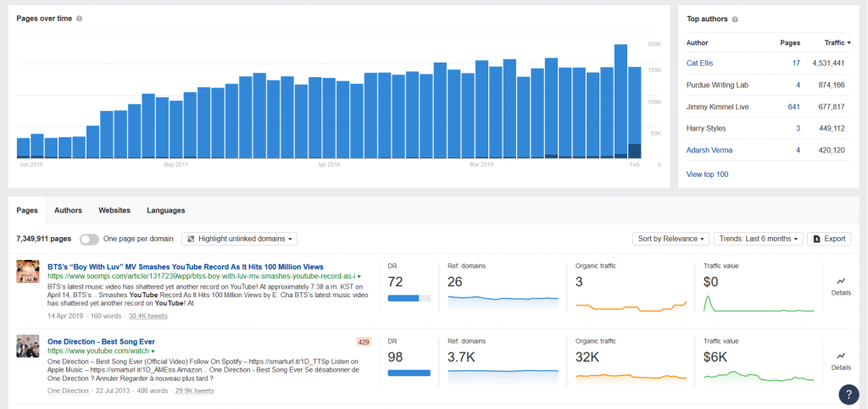Click the Jun 2016 axis label
Viewport: 868px width, 409px height.
31,165
